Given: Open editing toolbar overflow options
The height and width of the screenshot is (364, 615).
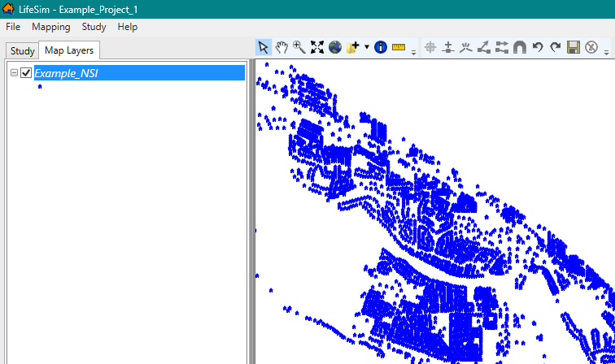Looking at the screenshot, I should (606, 52).
